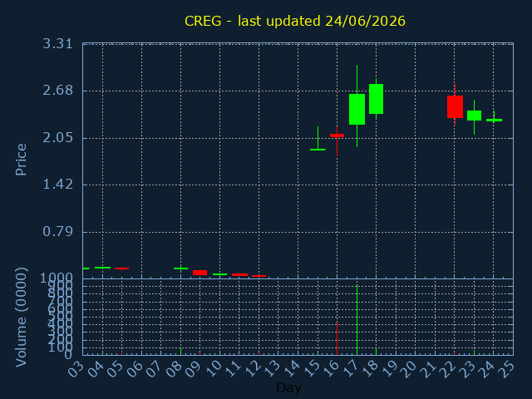Click day label 22 on x-axis
This screenshot has width=532, height=399.
[448, 369]
